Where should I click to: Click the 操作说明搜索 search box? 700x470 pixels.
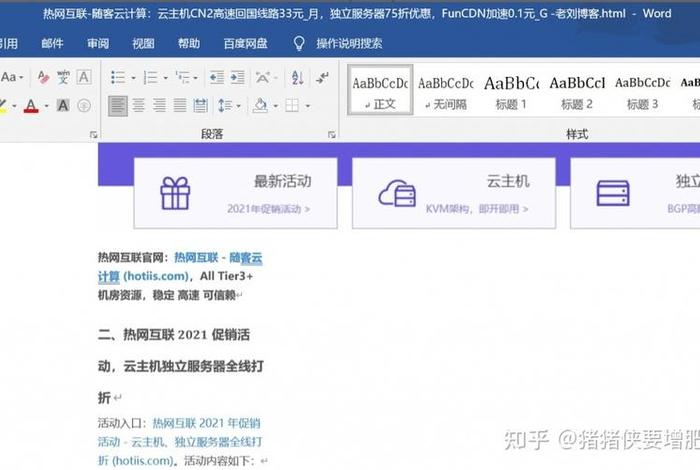[x=349, y=43]
